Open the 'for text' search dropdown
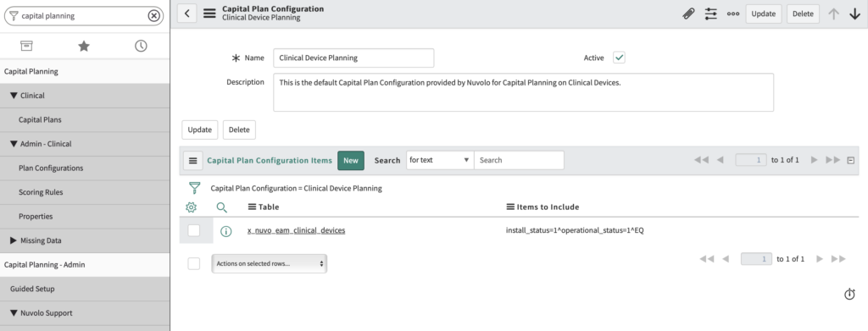 [440, 160]
